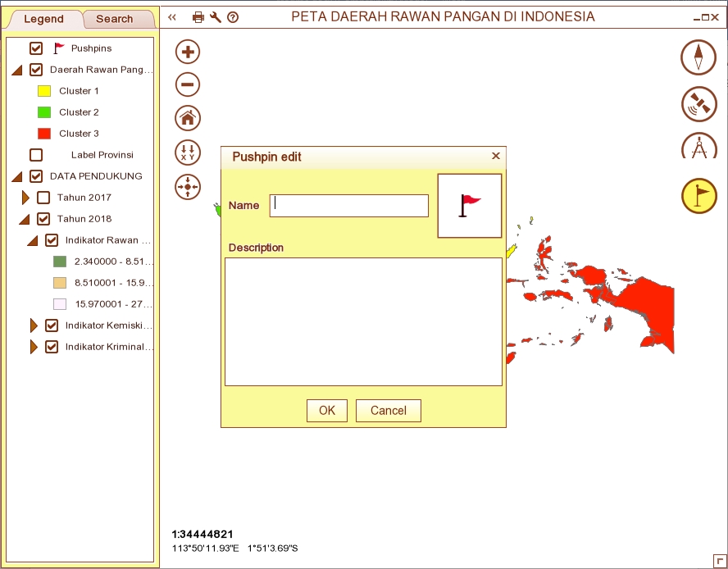
Task: Enable the Label Provinsi checkbox
Action: tap(36, 155)
